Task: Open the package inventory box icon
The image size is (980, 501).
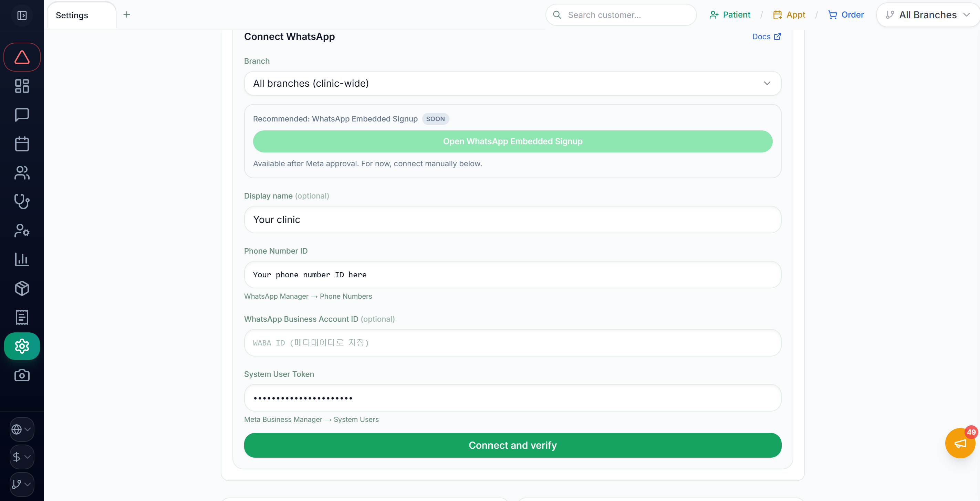Action: pyautogui.click(x=22, y=288)
